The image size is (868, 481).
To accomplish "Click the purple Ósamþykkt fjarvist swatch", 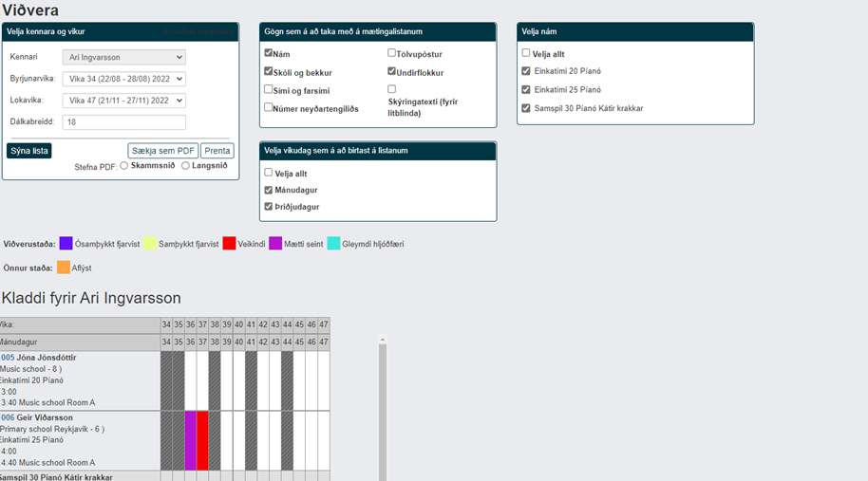I will pyautogui.click(x=66, y=243).
